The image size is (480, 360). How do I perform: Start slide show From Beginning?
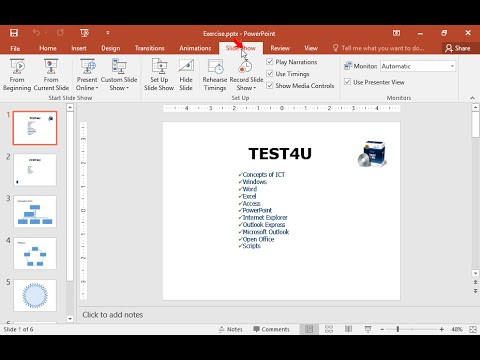click(17, 75)
